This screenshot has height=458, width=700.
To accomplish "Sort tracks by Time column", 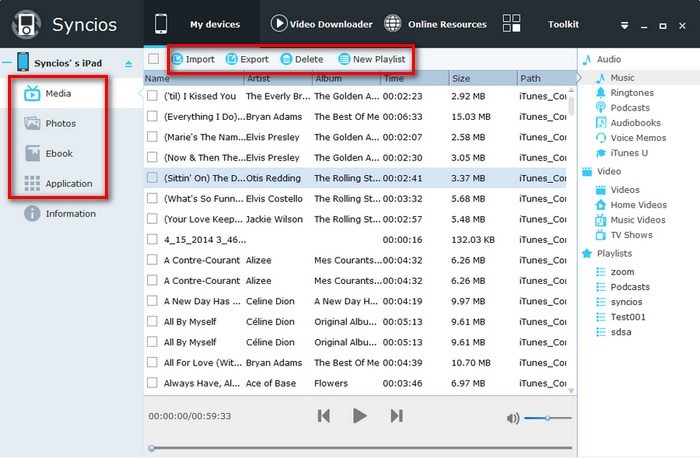I will tap(415, 79).
